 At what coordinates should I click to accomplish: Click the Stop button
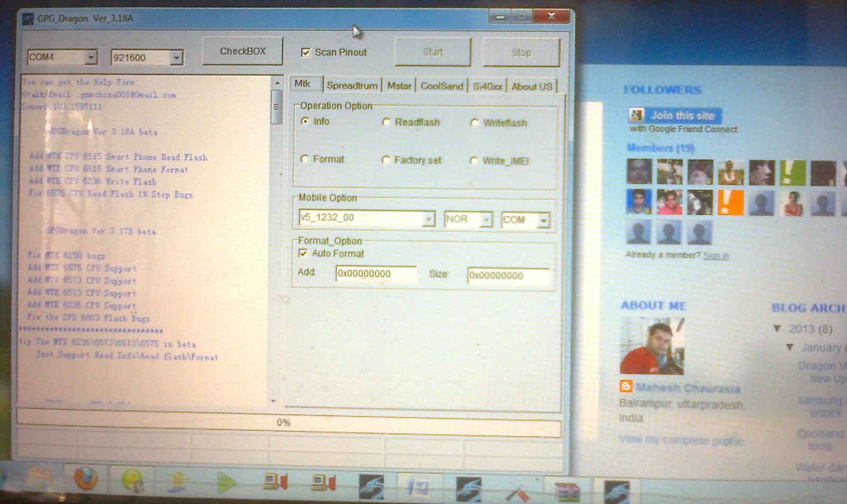521,52
